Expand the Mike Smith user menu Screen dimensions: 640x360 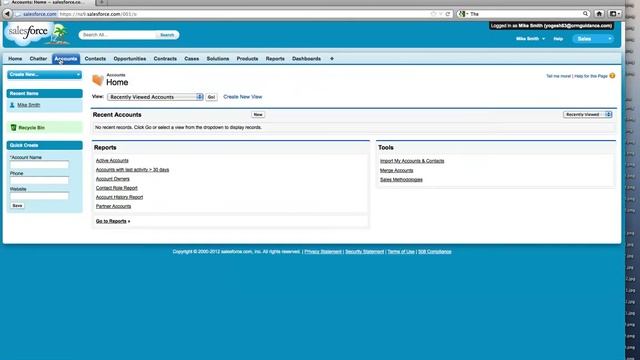(x=530, y=39)
